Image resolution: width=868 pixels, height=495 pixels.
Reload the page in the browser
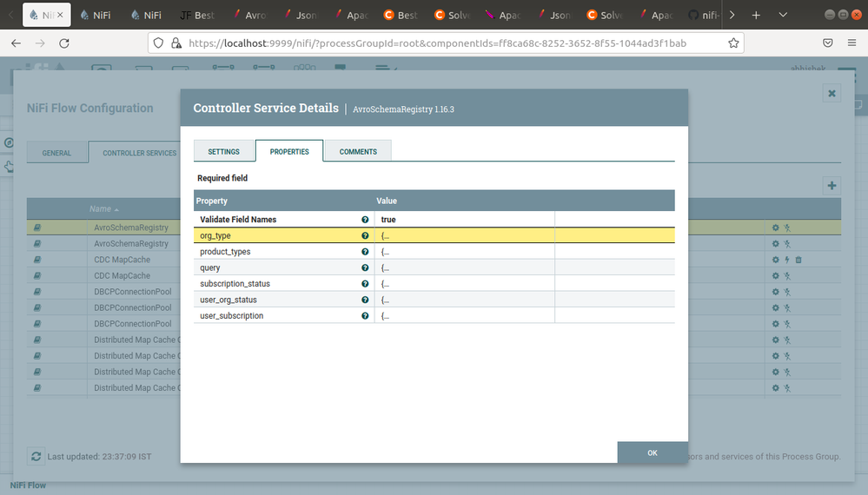64,43
